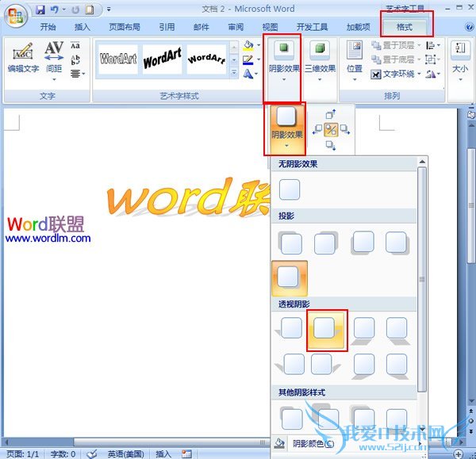This screenshot has width=476, height=459.
Task: Expand the WordArt styles gallery
Action: [234, 73]
